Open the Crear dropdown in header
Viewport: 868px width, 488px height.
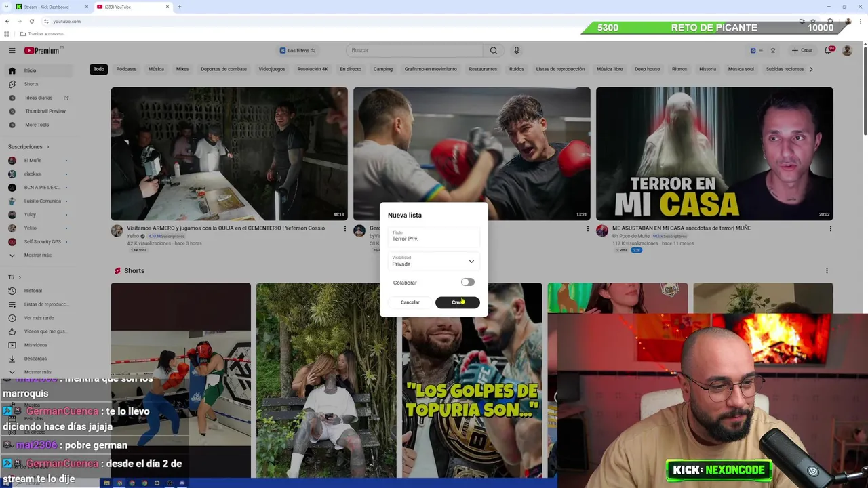point(802,50)
